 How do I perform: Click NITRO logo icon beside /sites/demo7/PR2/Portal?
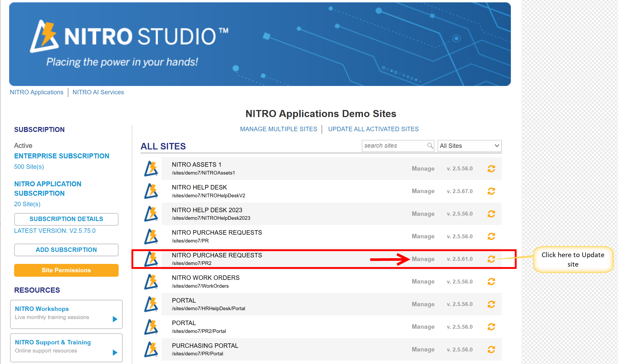(x=151, y=327)
